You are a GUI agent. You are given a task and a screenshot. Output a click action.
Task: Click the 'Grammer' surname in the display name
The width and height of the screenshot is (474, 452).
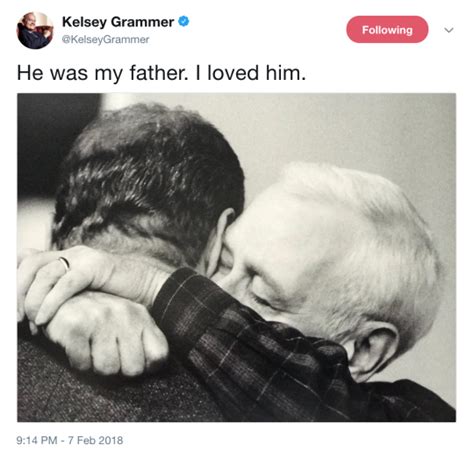click(x=142, y=22)
